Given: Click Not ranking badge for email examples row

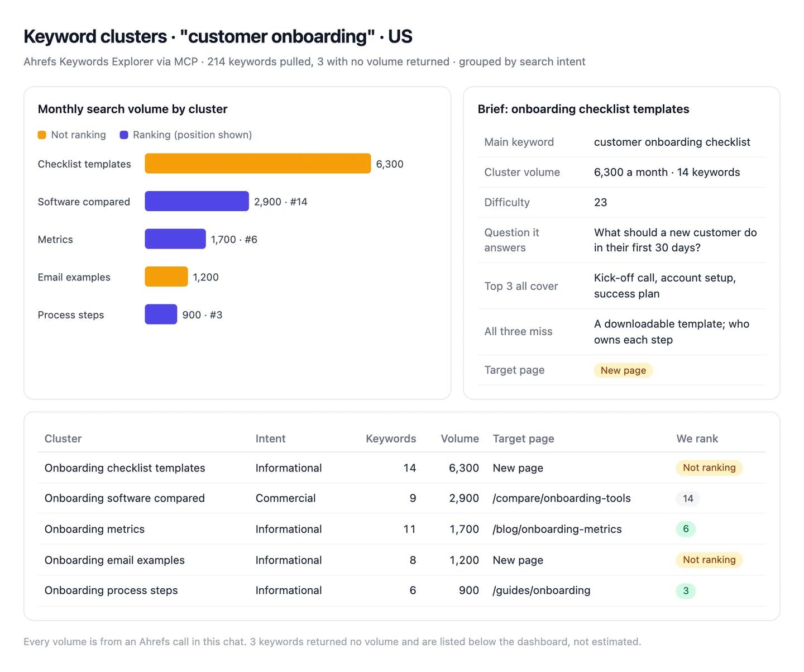Looking at the screenshot, I should [709, 560].
